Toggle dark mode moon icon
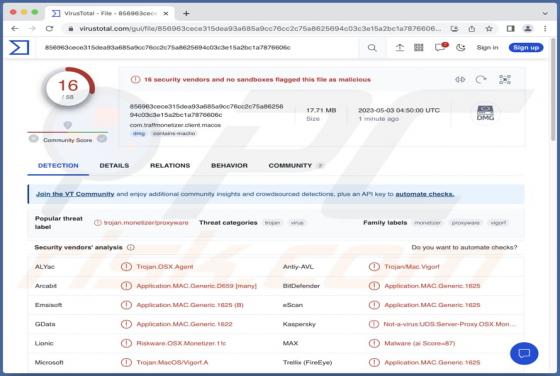The width and height of the screenshot is (560, 376). coord(461,47)
